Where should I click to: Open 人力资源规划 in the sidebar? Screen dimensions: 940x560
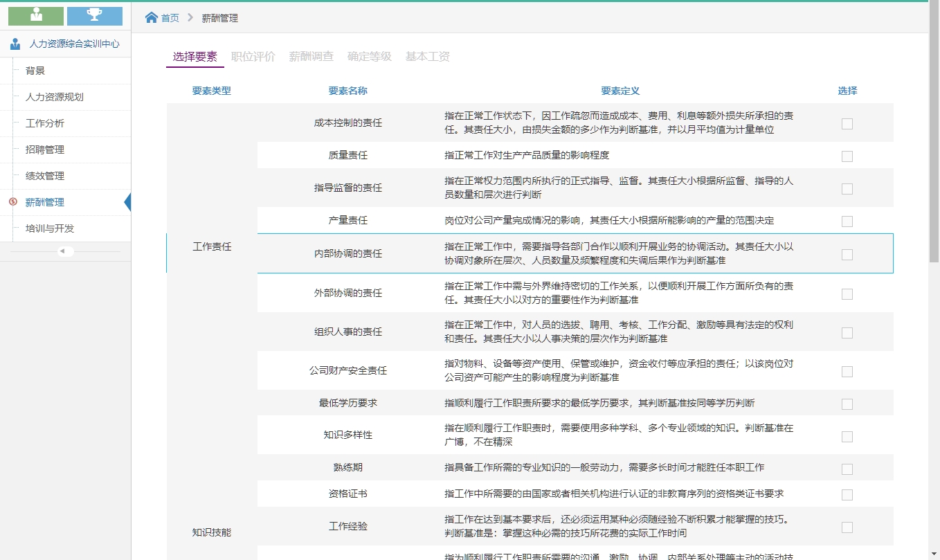coord(54,97)
